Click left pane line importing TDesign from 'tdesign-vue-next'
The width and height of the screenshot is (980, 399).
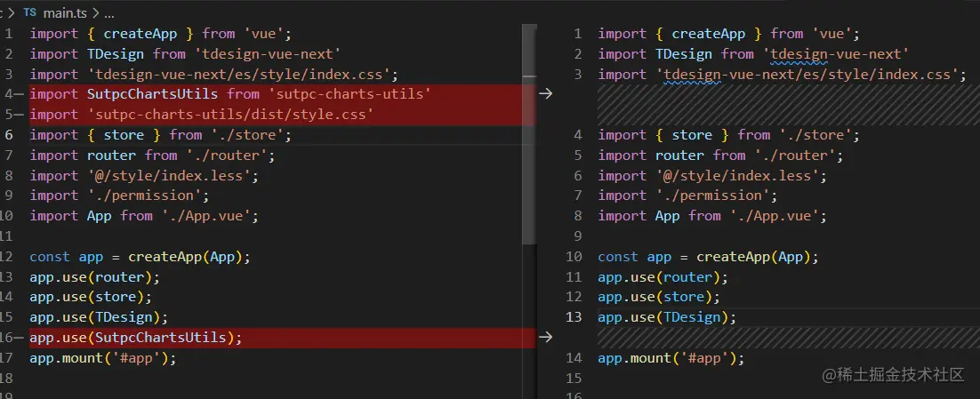(186, 54)
